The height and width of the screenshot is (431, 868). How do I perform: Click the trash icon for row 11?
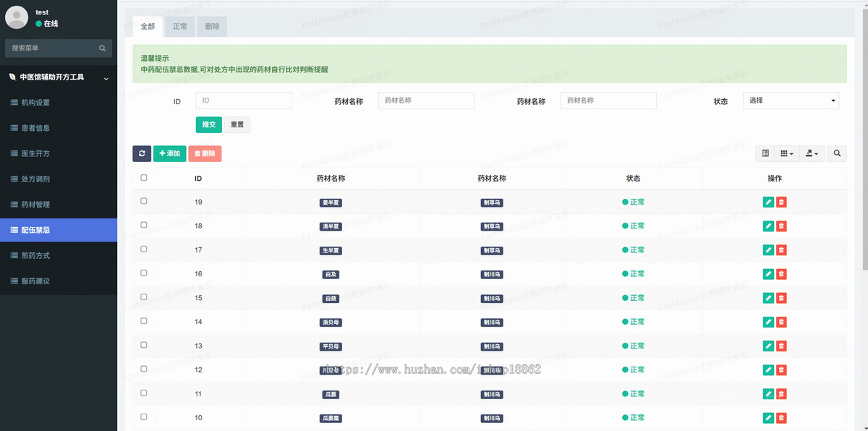781,394
